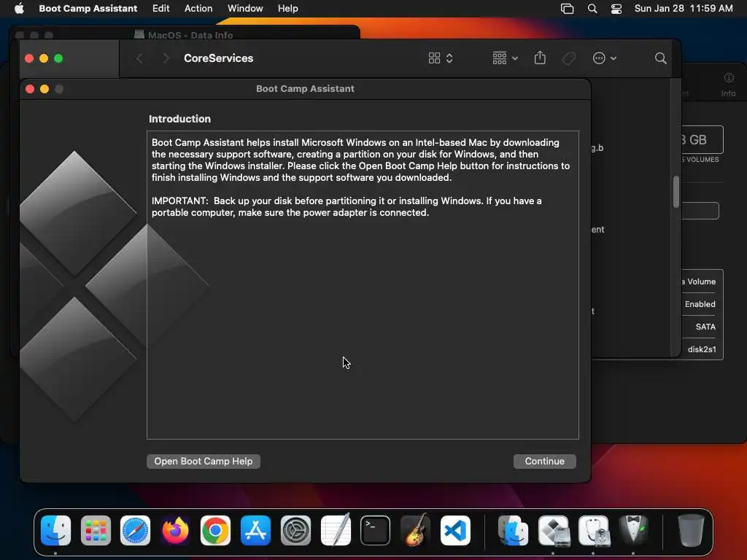Launch Firefox from the Dock
The height and width of the screenshot is (560, 747).
175,530
